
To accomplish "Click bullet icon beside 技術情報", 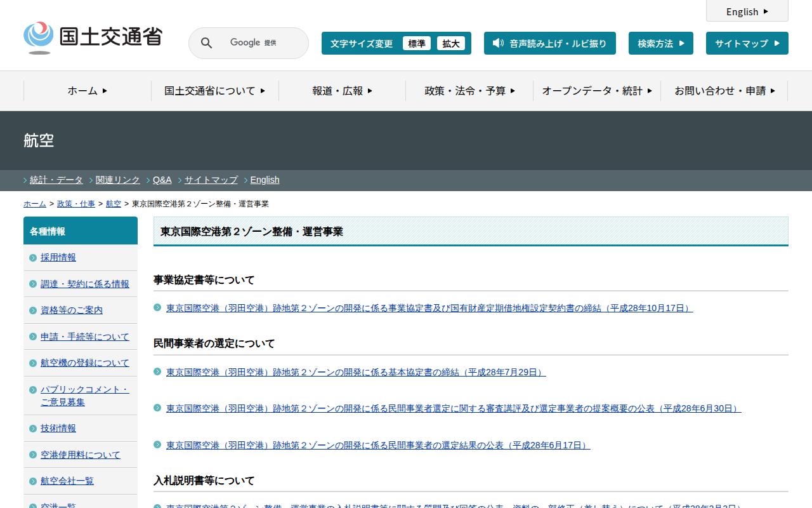I will (x=33, y=429).
